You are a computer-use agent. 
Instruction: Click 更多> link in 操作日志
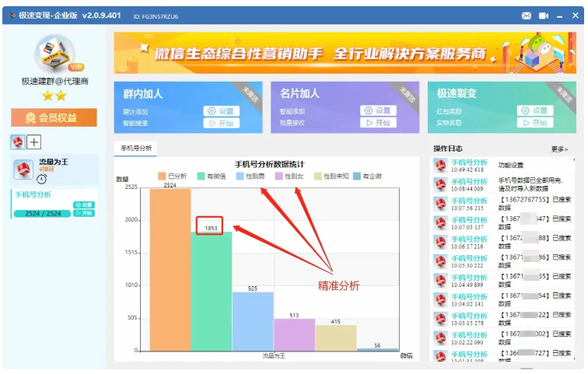pyautogui.click(x=559, y=149)
